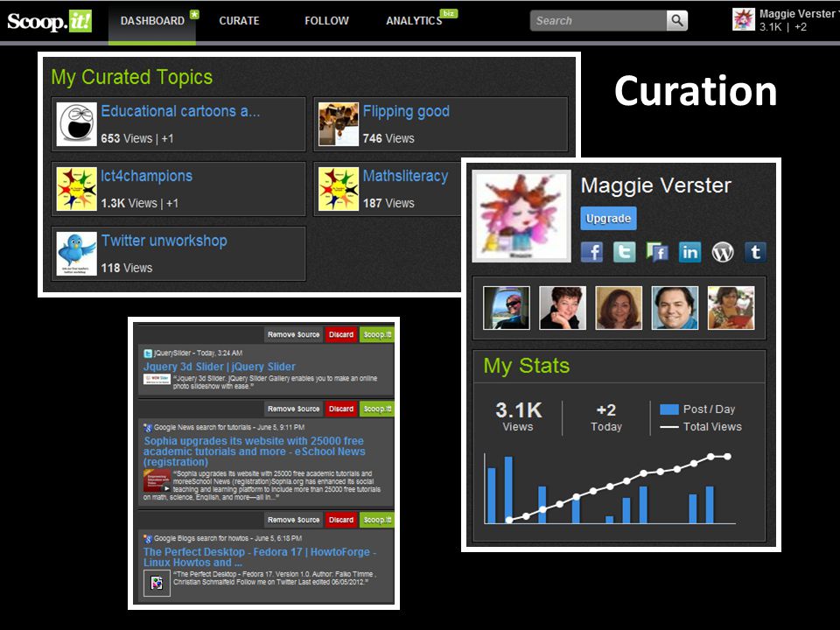
Task: Scoop.it the Jquery 3d Slider post
Action: (376, 334)
